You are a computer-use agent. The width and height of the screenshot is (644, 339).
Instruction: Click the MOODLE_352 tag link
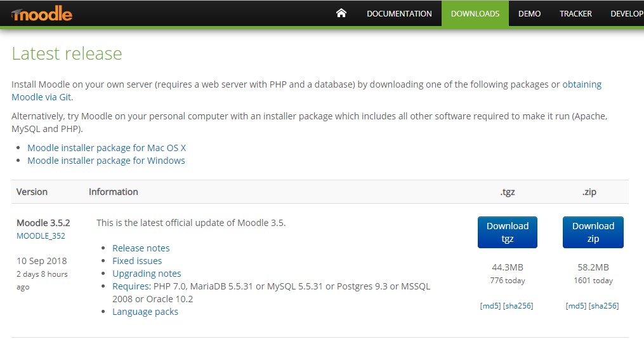(x=41, y=236)
